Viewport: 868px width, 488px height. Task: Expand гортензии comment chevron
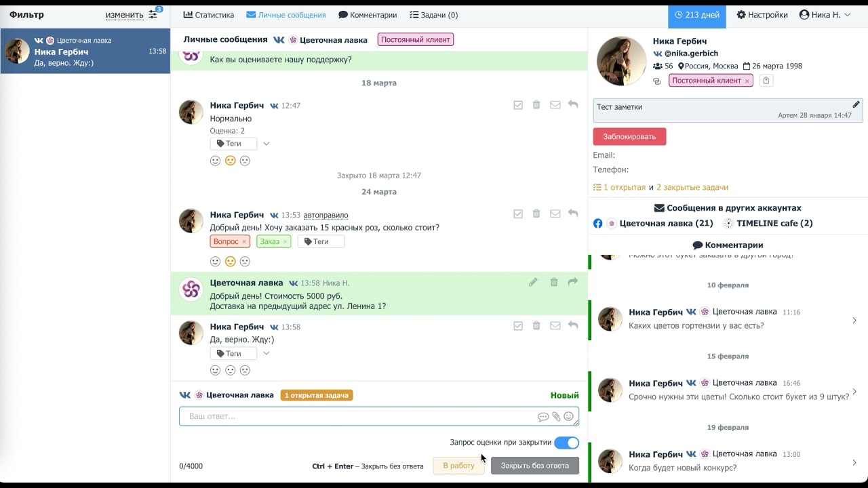point(854,321)
